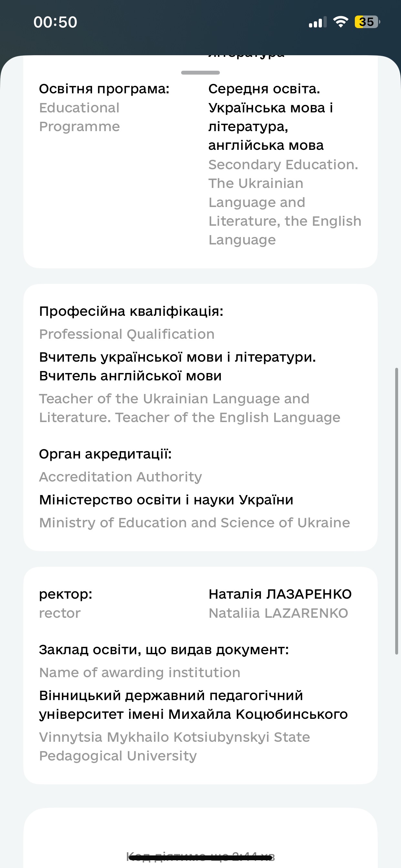Tap the cellular signal bars icon
Viewport: 401px width, 868px height.
[x=318, y=22]
